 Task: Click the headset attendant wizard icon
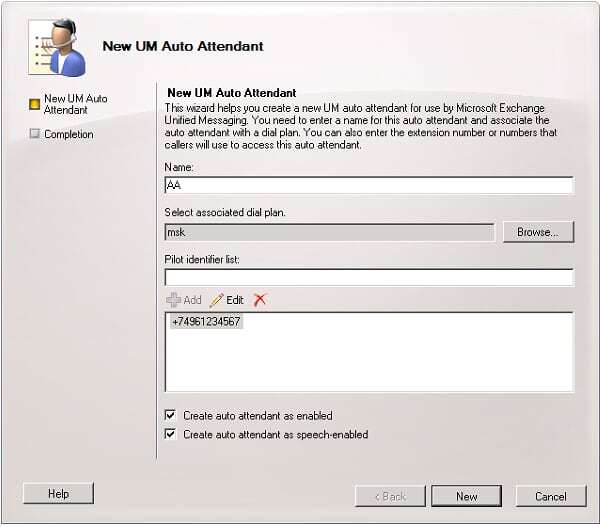coord(57,47)
